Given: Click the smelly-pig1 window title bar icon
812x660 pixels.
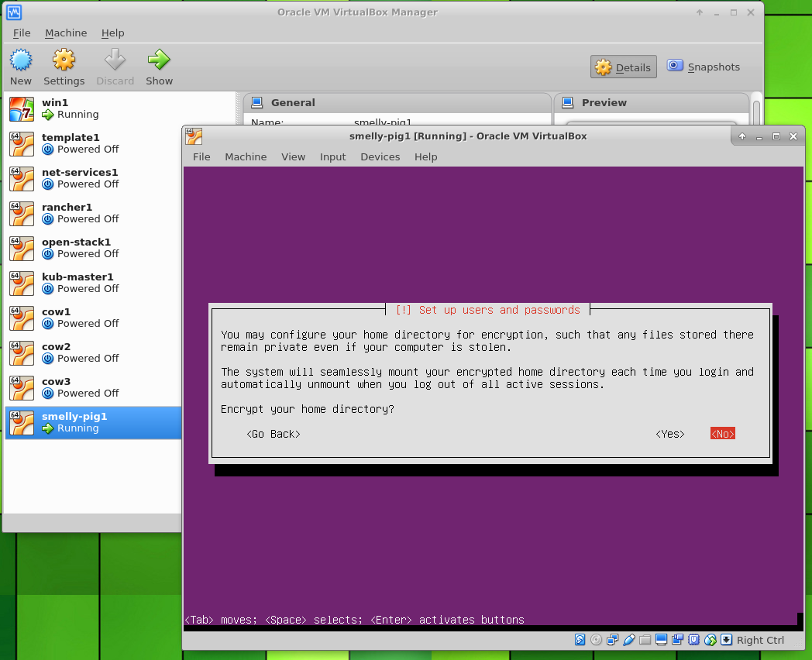Looking at the screenshot, I should [194, 136].
